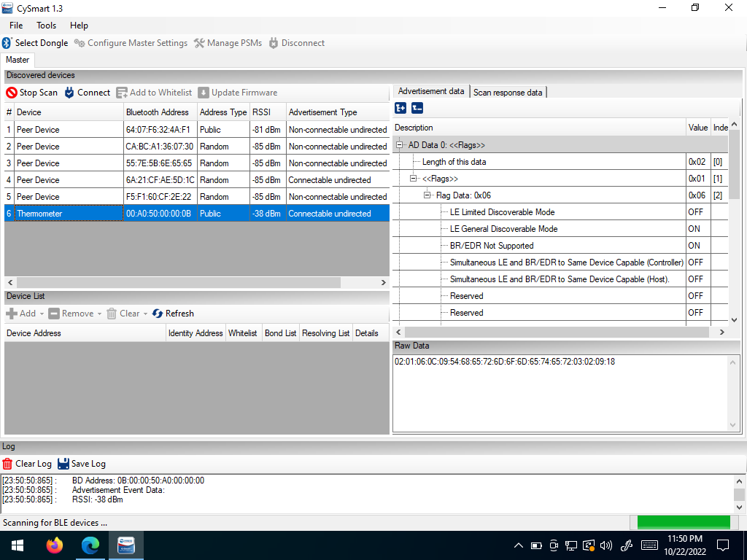747x560 pixels.
Task: Clear Log with trash icon
Action: (27, 463)
